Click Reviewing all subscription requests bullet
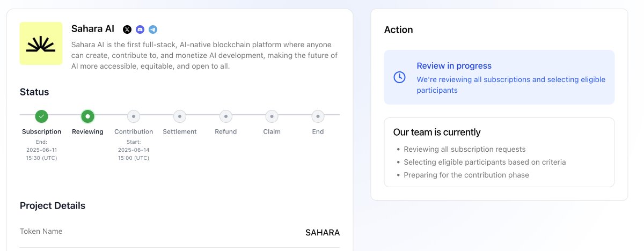The width and height of the screenshot is (644, 251). [x=465, y=149]
